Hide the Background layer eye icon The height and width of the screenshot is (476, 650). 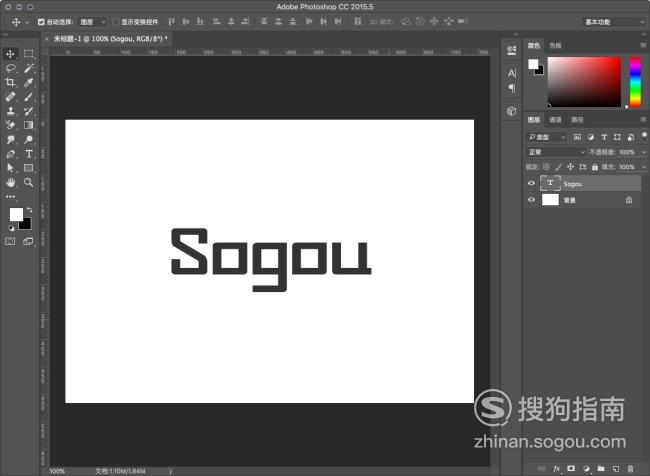pyautogui.click(x=531, y=200)
